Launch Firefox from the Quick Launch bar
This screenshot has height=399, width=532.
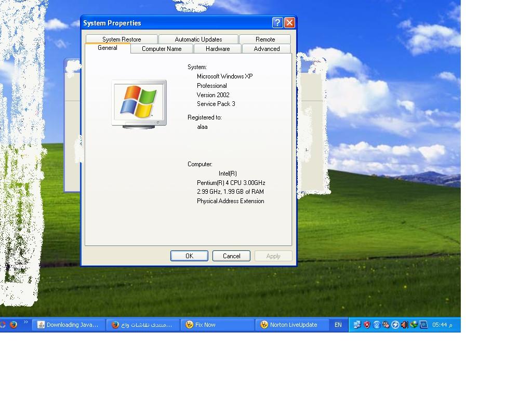14,325
